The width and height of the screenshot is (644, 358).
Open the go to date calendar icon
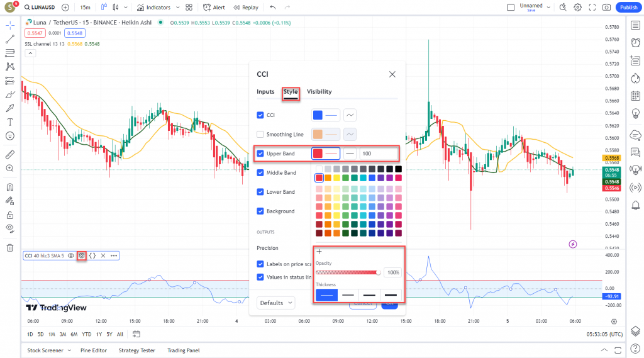[136, 334]
